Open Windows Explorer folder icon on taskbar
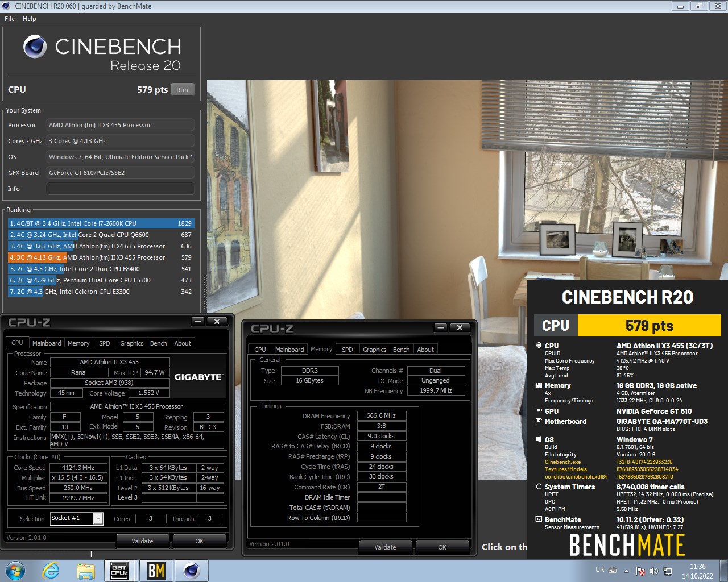 coord(86,571)
